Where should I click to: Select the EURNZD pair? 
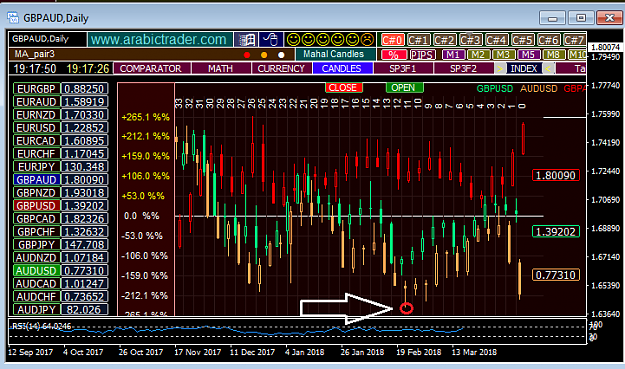pos(37,115)
